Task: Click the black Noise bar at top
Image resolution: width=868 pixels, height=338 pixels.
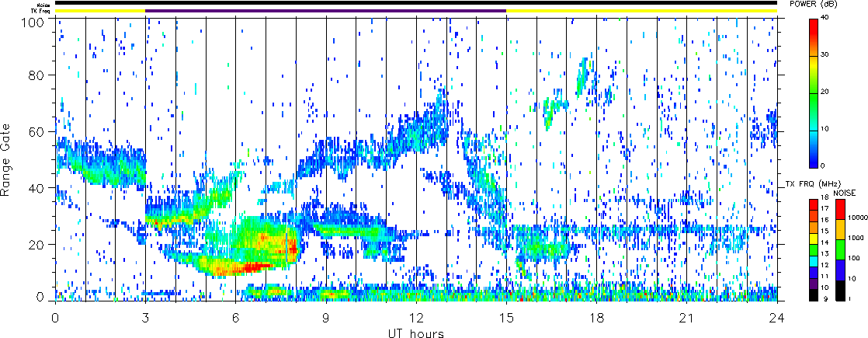Action: pyautogui.click(x=416, y=3)
